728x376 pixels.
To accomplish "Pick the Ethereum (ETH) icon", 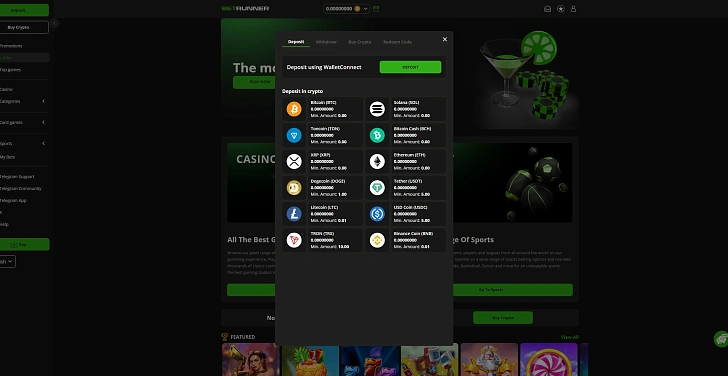I will pos(377,162).
